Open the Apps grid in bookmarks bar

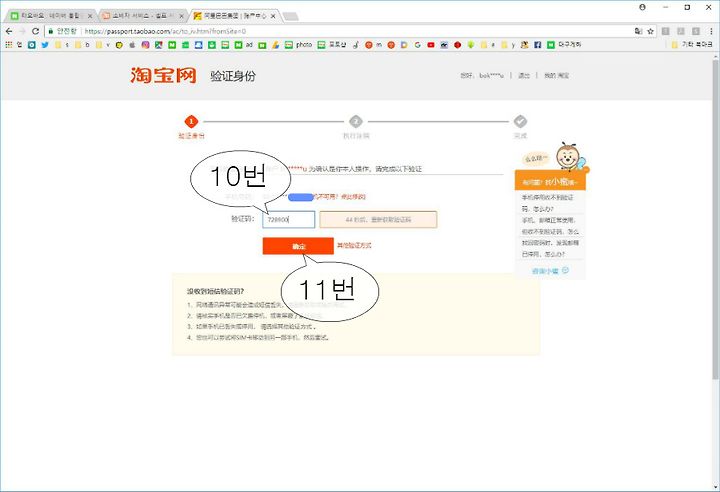tap(8, 45)
